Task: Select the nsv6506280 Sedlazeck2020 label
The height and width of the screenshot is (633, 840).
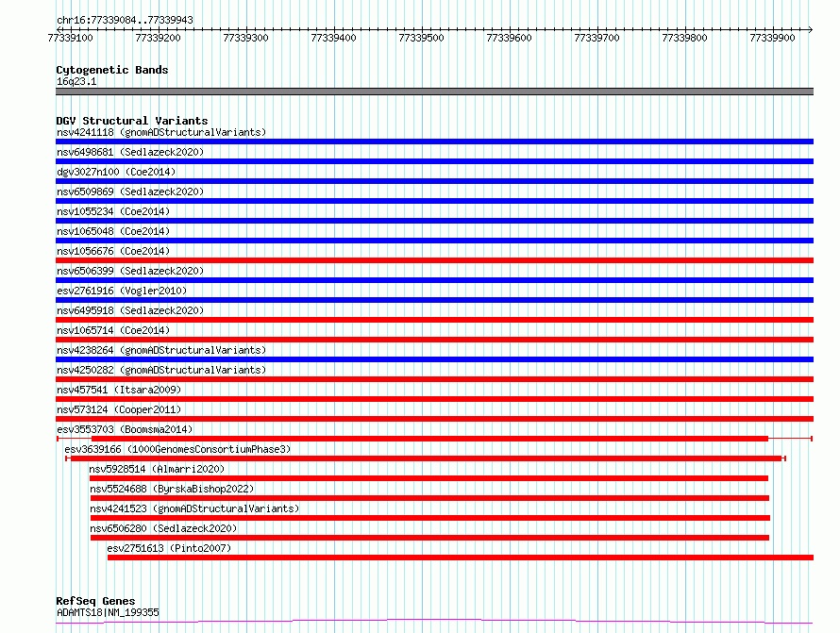Action: [163, 528]
